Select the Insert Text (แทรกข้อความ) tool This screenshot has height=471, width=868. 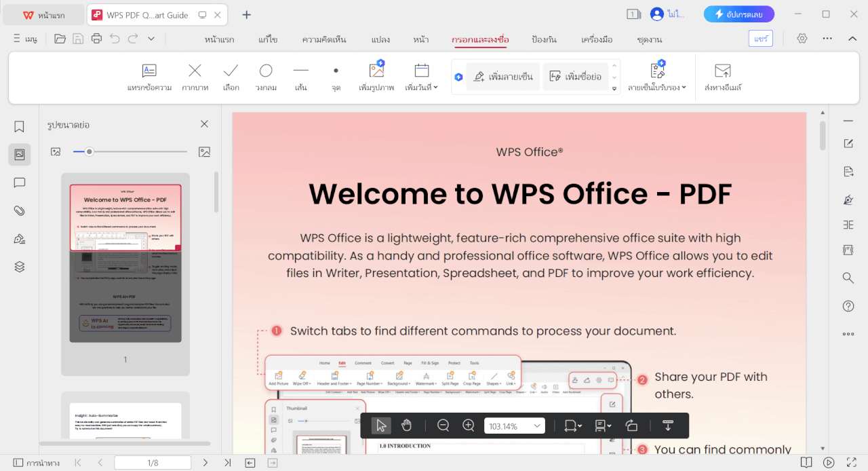click(149, 77)
